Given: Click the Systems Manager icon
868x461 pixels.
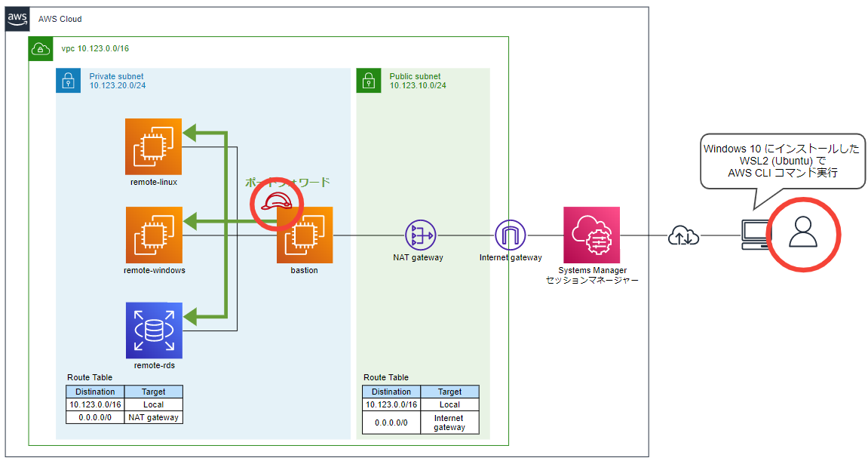Looking at the screenshot, I should pyautogui.click(x=592, y=235).
